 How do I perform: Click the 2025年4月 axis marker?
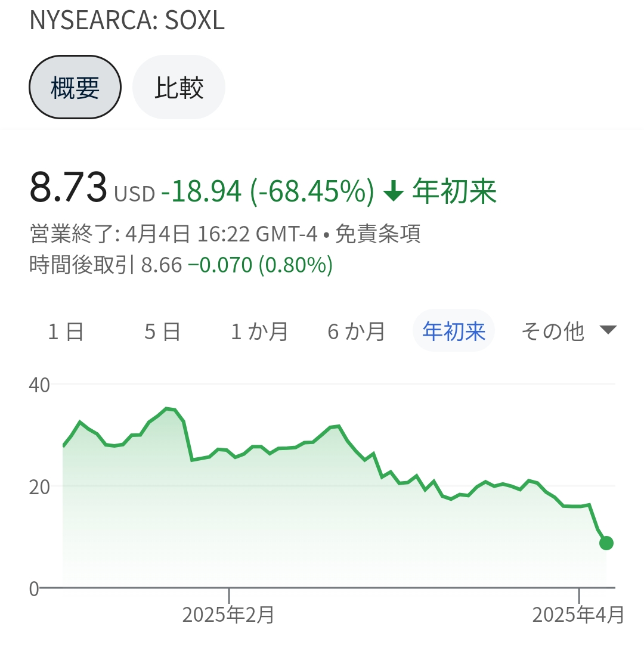tap(578, 614)
